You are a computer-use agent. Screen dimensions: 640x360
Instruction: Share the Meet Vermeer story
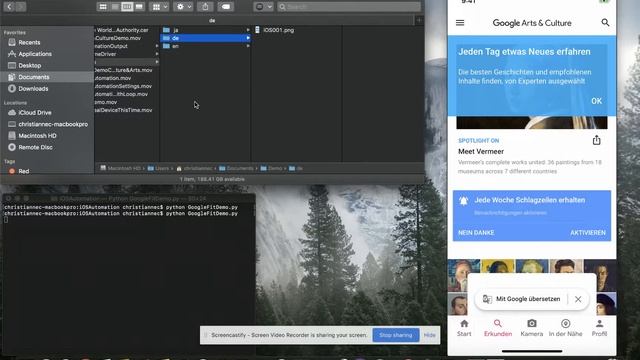(x=596, y=140)
